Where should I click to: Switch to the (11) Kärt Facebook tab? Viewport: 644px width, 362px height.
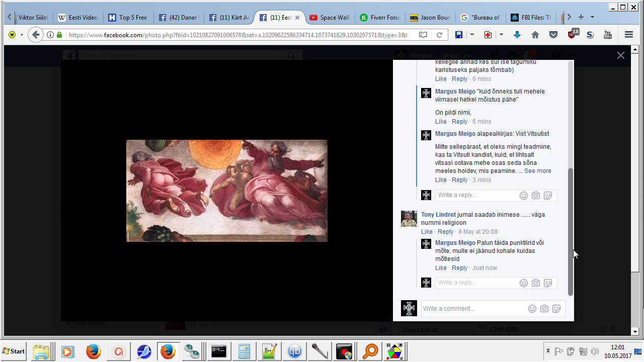pos(228,18)
